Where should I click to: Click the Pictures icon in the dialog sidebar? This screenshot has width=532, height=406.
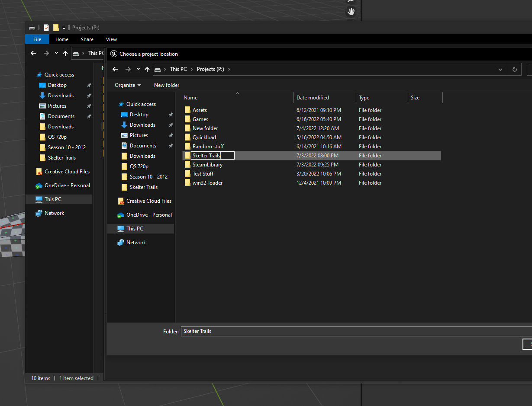click(124, 135)
